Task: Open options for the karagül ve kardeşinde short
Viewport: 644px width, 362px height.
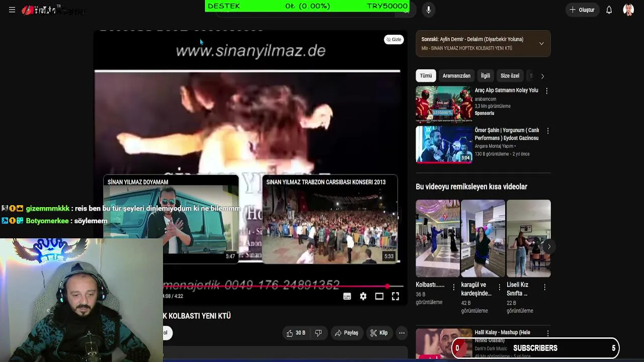Action: pos(499,287)
